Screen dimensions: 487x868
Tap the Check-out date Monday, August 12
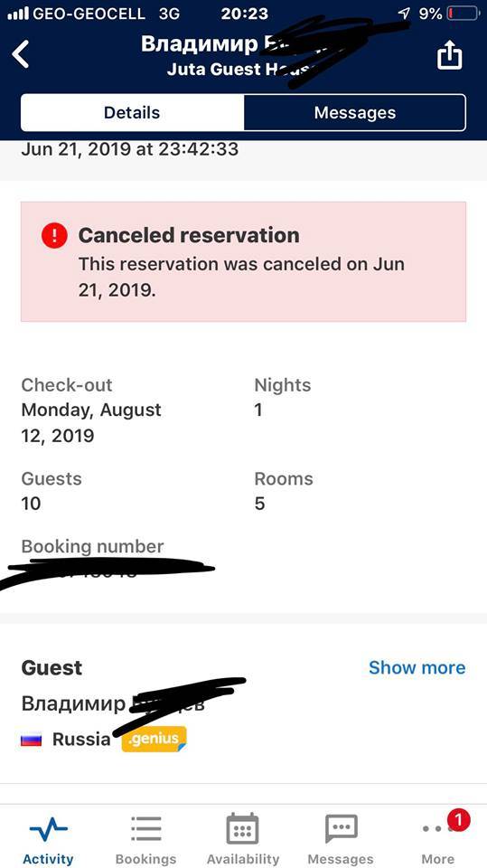point(91,423)
